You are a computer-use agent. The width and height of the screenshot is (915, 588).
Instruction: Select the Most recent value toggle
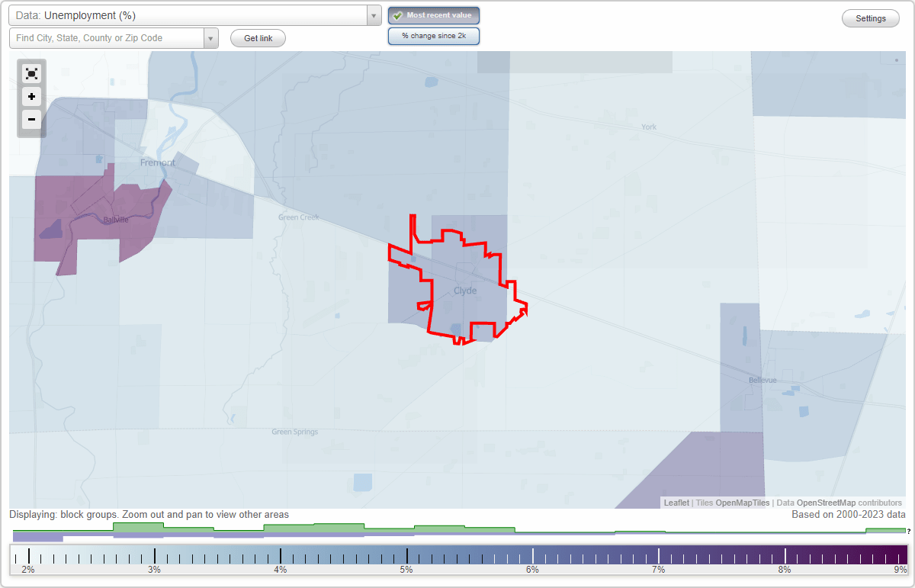[x=434, y=15]
